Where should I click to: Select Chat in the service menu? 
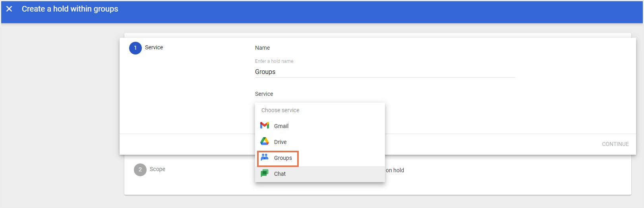click(x=280, y=174)
